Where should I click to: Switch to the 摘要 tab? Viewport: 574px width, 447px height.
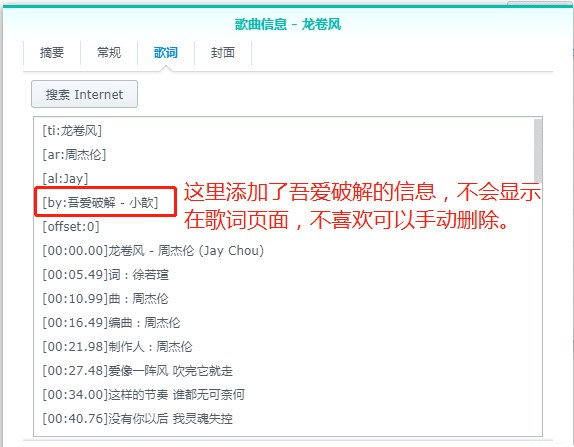point(52,53)
